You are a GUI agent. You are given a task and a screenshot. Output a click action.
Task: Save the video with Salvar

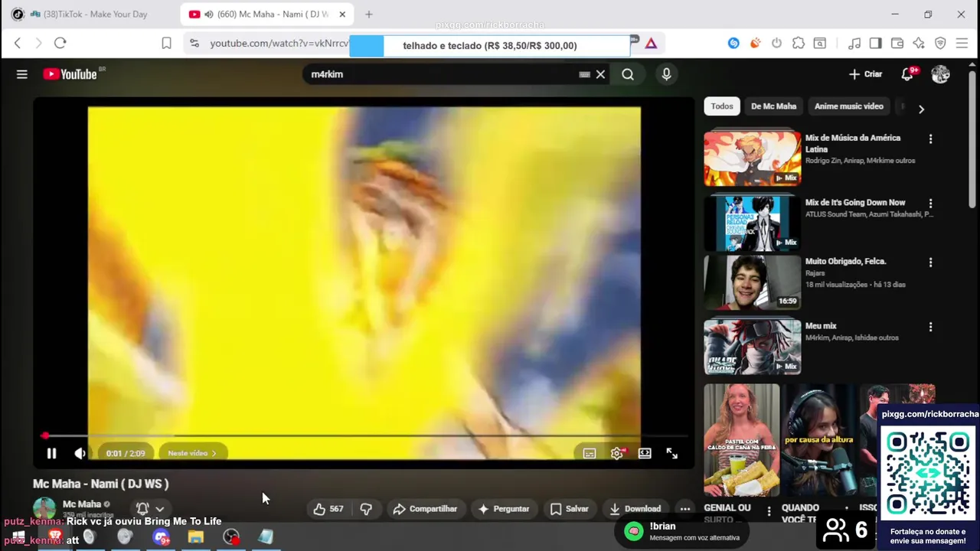[569, 509]
